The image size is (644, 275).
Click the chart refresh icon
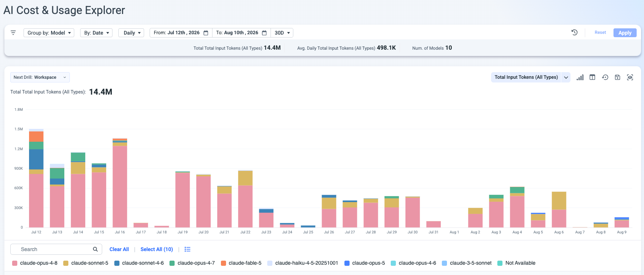pos(605,77)
